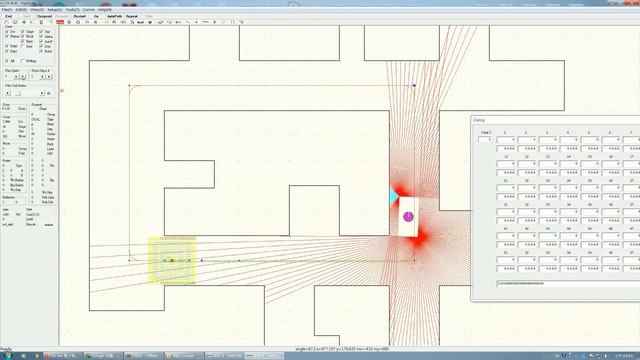Click the Suspend button
This screenshot has width=640, height=360.
(x=44, y=16)
